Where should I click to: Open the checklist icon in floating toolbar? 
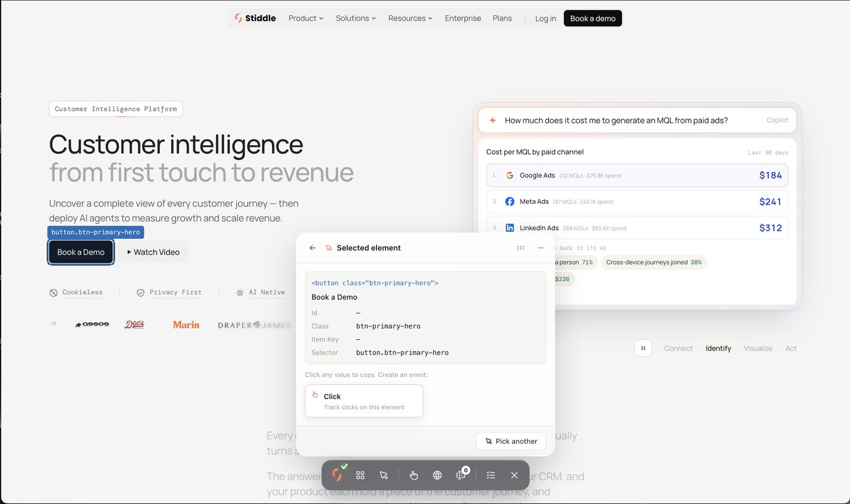pyautogui.click(x=491, y=475)
